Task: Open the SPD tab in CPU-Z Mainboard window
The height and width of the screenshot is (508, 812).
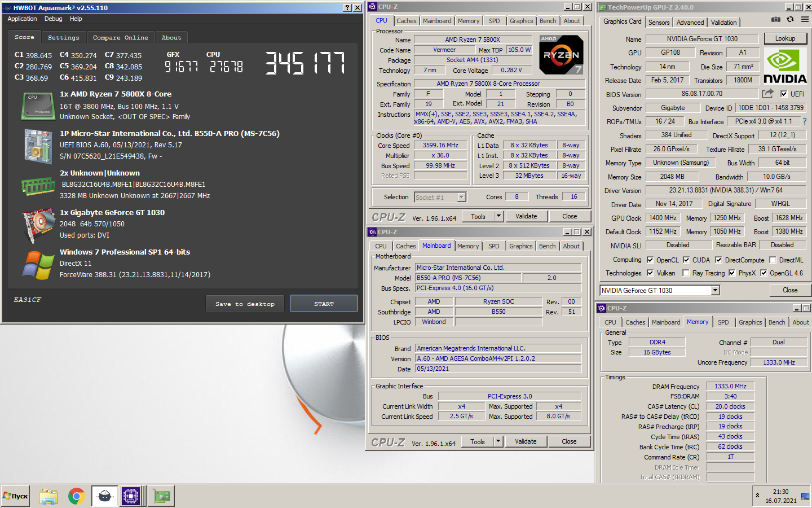Action: pos(493,246)
